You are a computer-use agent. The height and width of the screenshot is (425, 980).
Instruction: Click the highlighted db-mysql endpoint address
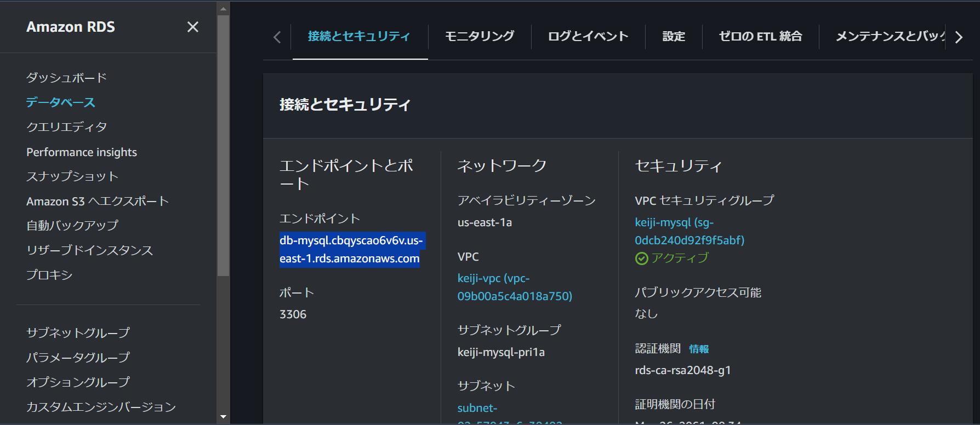[351, 250]
